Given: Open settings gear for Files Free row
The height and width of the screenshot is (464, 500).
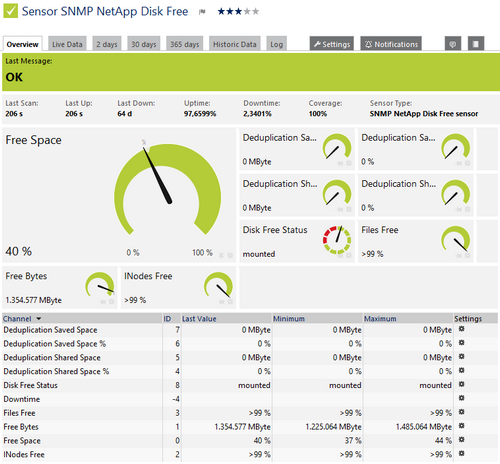Looking at the screenshot, I should 461,412.
